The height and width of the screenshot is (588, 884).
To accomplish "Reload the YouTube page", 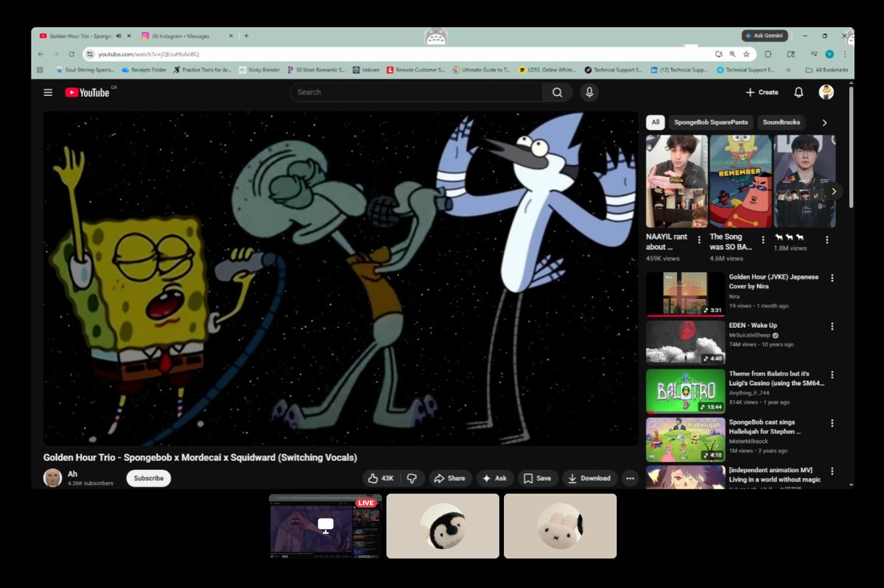I will pos(71,54).
